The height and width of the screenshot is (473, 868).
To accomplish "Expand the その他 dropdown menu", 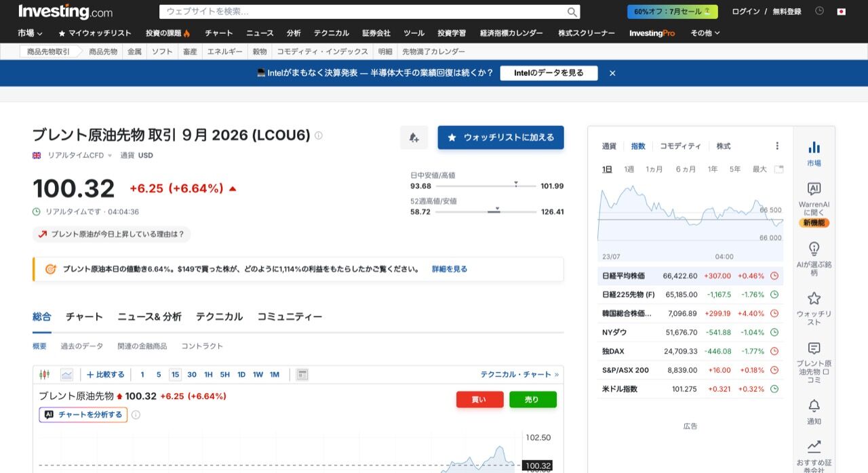I will click(705, 33).
